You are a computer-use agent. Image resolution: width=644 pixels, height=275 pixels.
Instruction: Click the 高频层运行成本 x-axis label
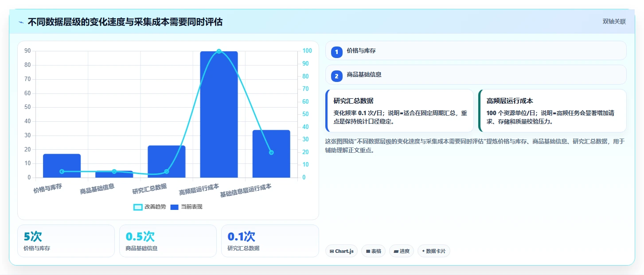[x=199, y=190]
